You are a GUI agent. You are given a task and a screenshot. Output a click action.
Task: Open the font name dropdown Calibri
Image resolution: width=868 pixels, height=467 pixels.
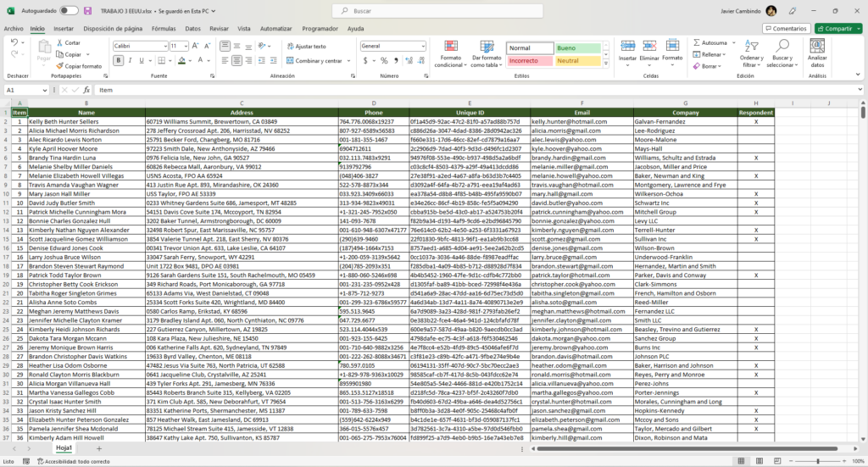165,46
